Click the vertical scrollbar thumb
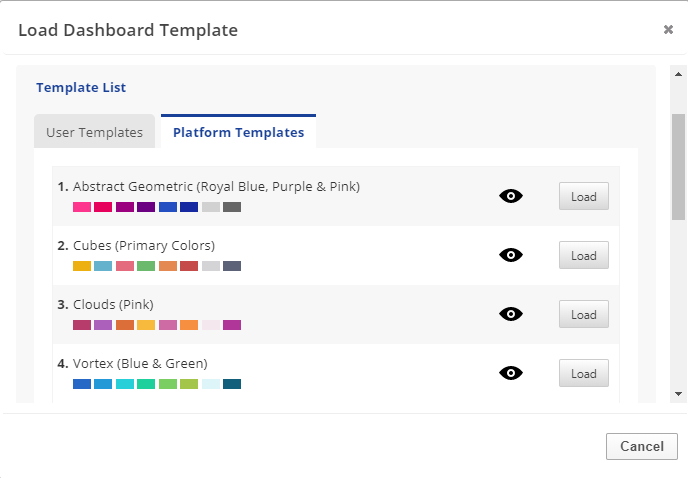This screenshot has width=688, height=478. click(679, 165)
